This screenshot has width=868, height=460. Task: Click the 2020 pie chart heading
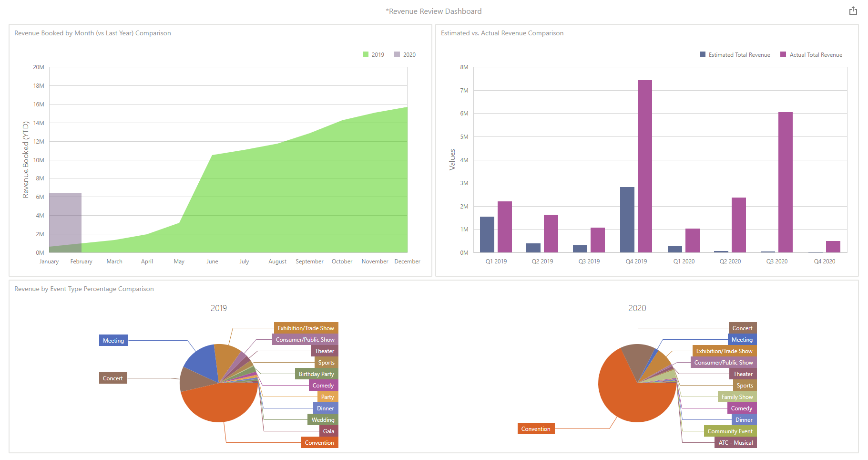[637, 308]
